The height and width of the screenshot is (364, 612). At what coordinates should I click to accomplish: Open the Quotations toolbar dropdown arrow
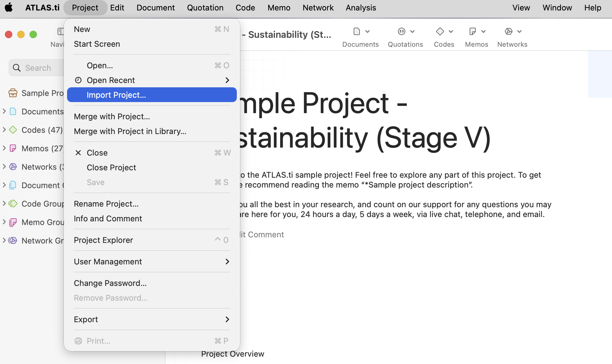point(413,31)
